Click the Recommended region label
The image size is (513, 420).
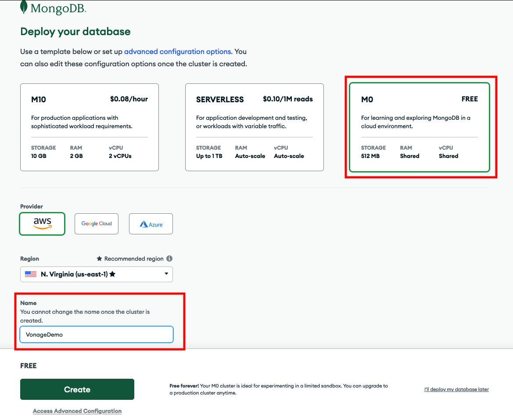point(134,259)
